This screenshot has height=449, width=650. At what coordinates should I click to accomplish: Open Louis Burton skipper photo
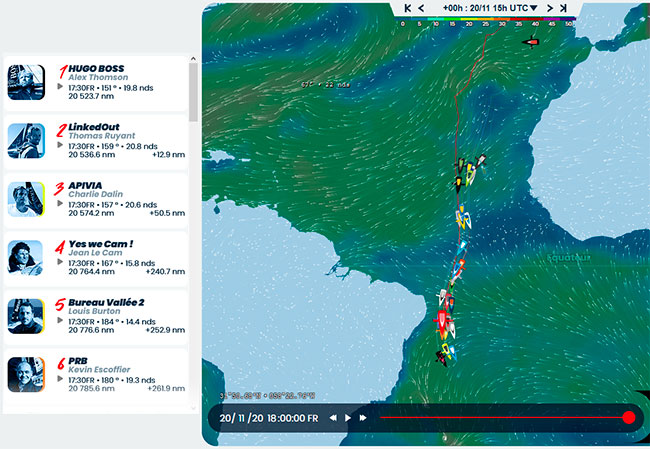pyautogui.click(x=26, y=316)
